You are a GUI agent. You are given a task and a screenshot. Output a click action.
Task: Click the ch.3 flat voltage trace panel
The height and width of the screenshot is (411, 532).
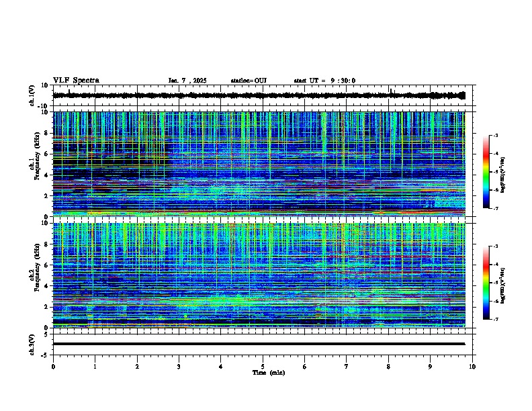264,345
